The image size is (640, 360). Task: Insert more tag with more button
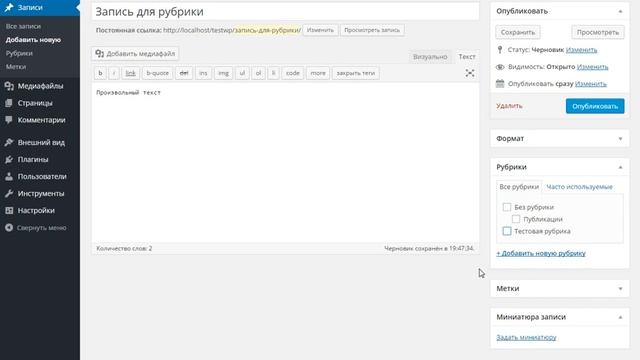point(318,73)
